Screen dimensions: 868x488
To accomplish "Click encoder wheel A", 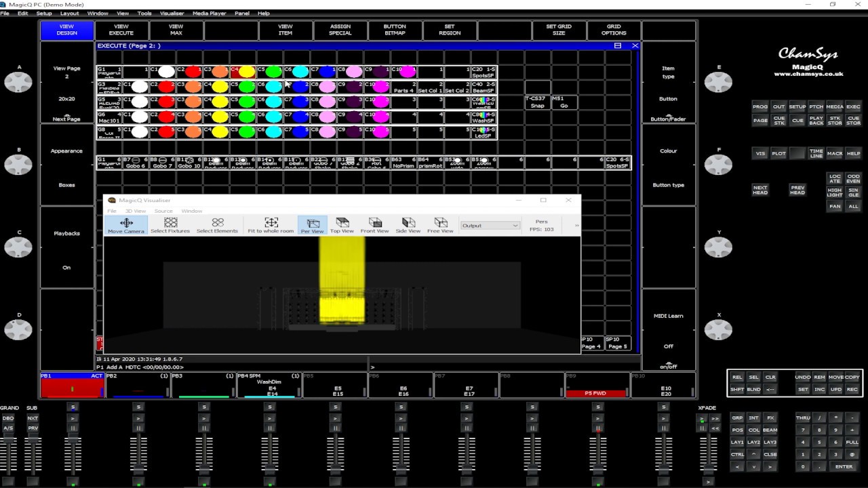I will [x=18, y=83].
